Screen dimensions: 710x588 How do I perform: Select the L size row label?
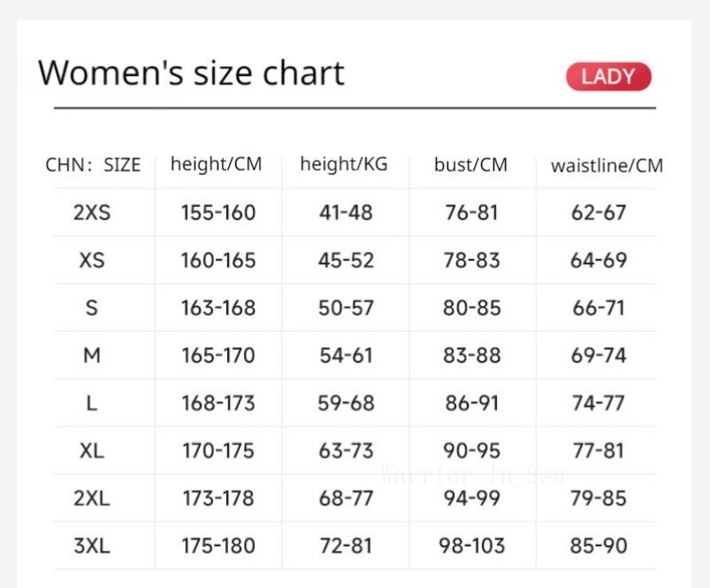(92, 403)
